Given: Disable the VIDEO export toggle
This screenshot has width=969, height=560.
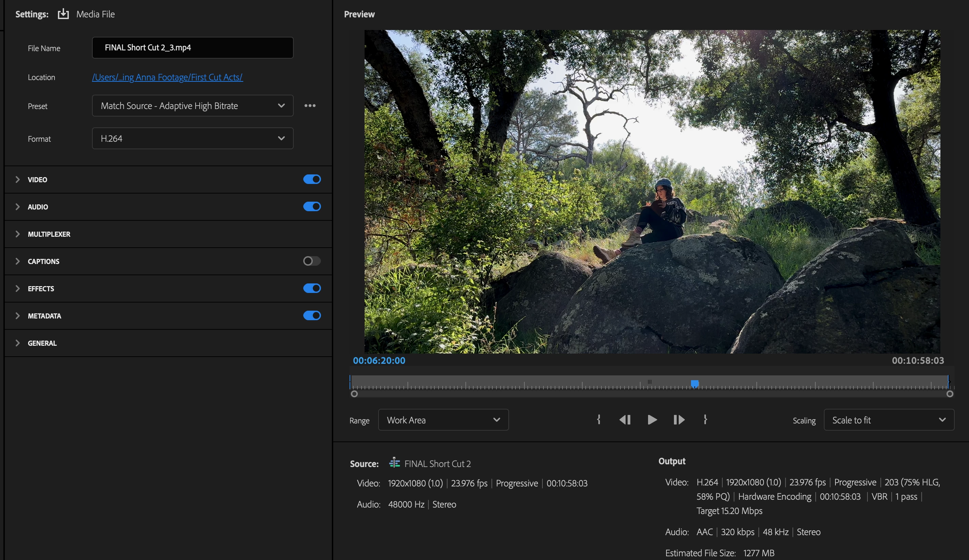Looking at the screenshot, I should point(312,180).
